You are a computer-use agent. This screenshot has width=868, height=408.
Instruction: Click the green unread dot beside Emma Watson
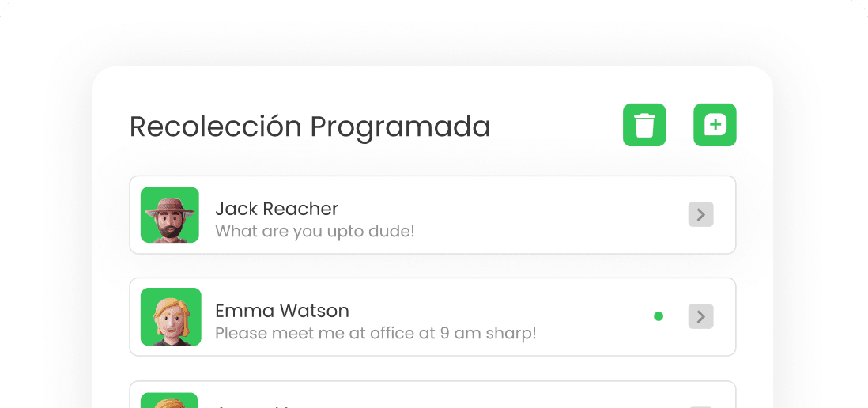[659, 316]
